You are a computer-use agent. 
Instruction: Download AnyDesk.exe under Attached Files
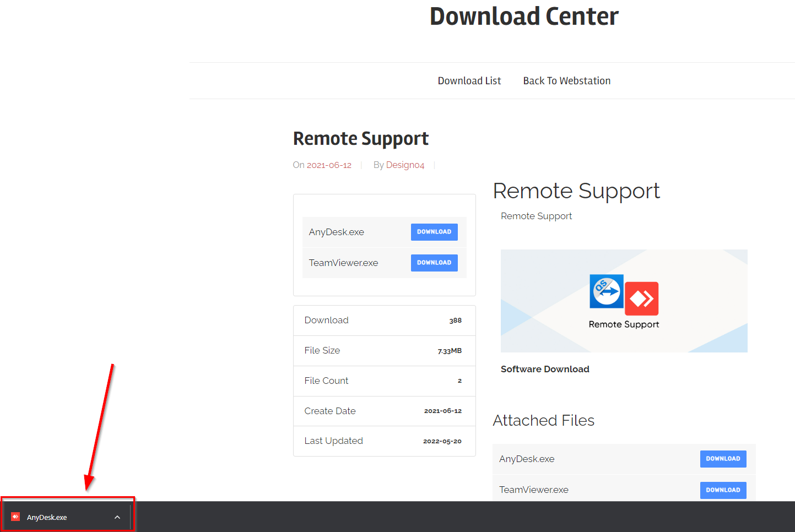click(x=723, y=459)
